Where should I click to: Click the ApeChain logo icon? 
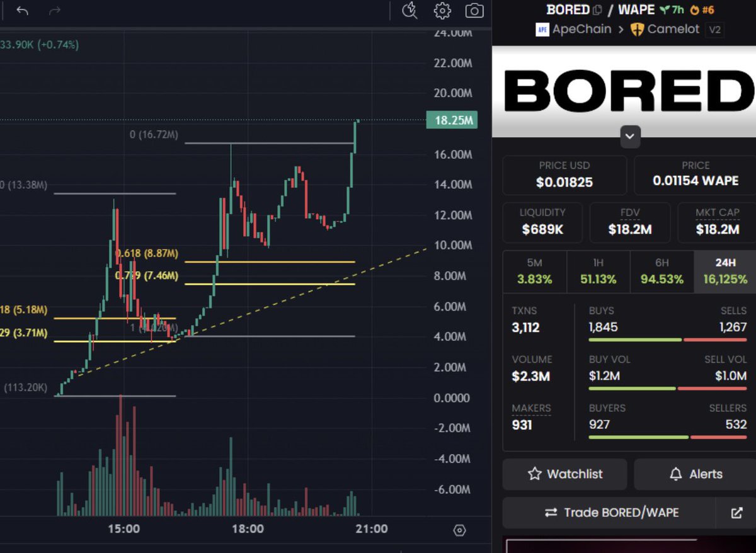click(542, 29)
